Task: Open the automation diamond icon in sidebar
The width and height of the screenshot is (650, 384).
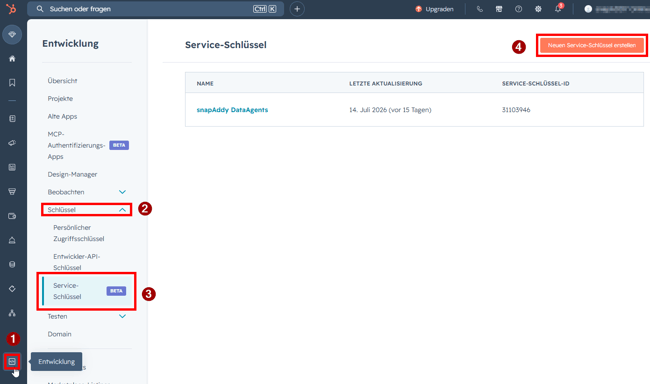Action: click(12, 289)
